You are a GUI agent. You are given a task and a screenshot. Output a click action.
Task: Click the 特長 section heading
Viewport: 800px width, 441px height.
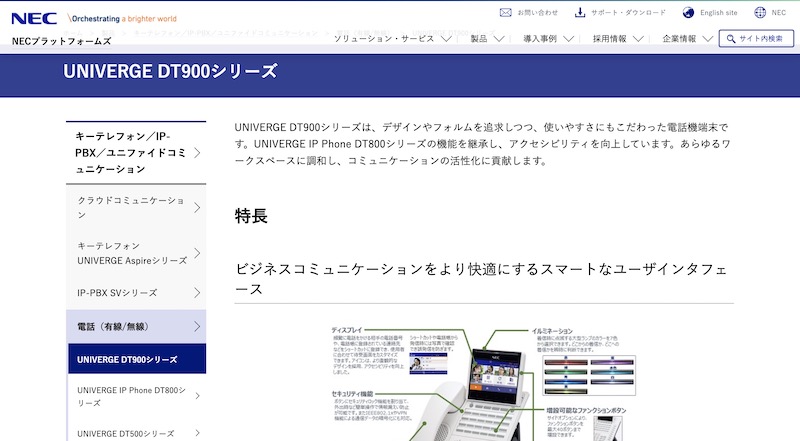251,215
